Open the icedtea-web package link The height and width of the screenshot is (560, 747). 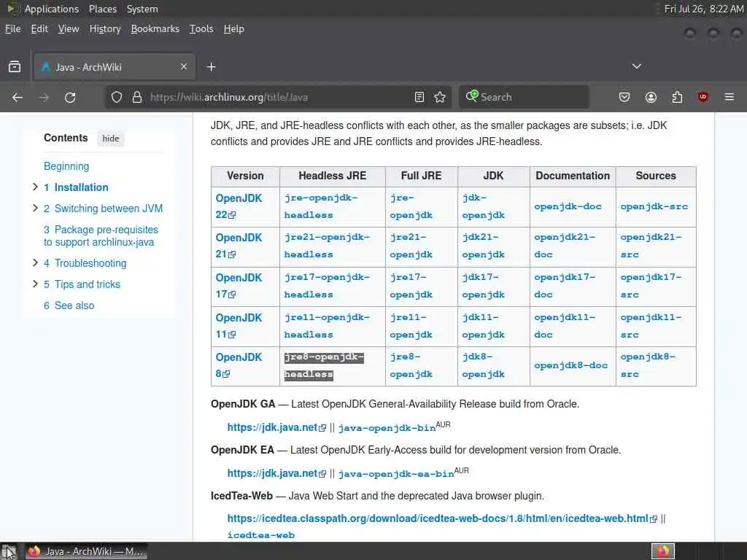click(261, 535)
